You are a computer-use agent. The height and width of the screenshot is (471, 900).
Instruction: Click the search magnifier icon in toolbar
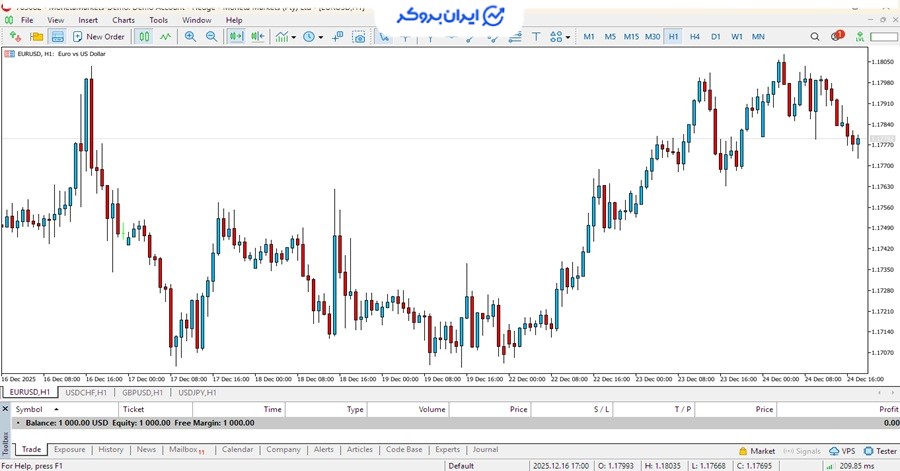click(815, 37)
